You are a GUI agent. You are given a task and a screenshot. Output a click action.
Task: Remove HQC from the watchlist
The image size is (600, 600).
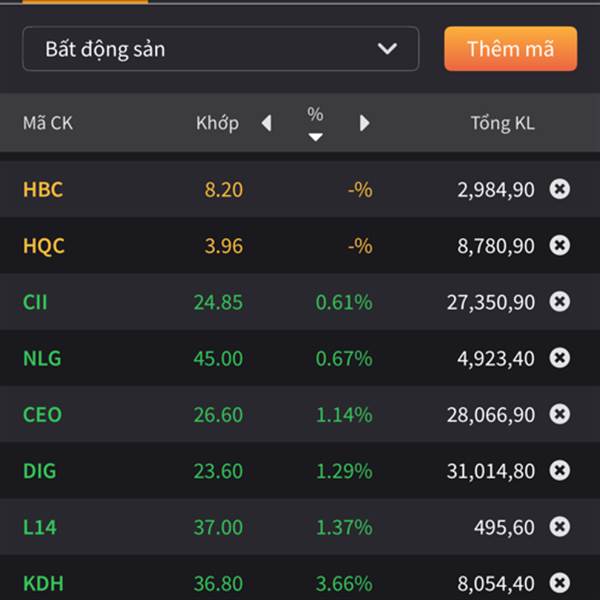pyautogui.click(x=559, y=245)
